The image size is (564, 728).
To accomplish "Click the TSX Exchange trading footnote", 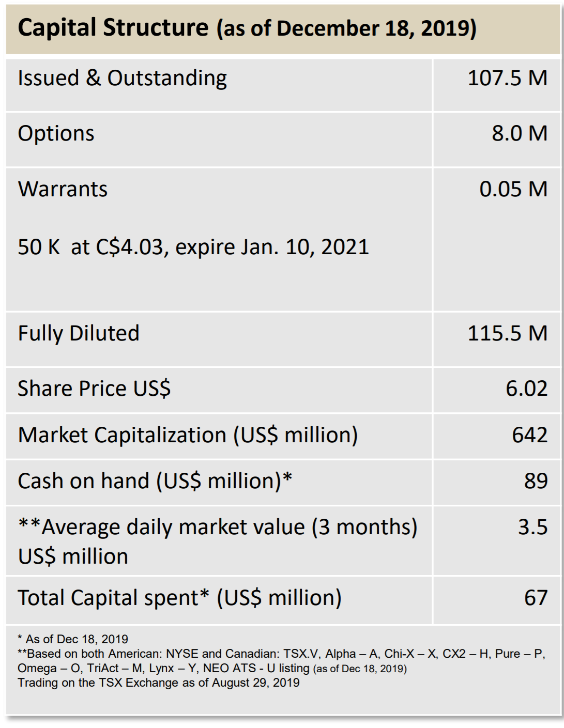I will pos(158,683).
